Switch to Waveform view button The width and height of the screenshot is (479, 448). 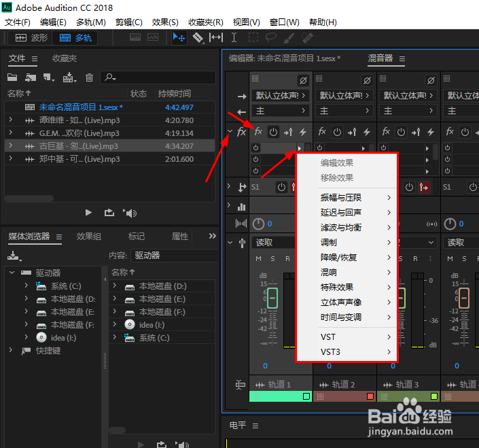(31, 38)
